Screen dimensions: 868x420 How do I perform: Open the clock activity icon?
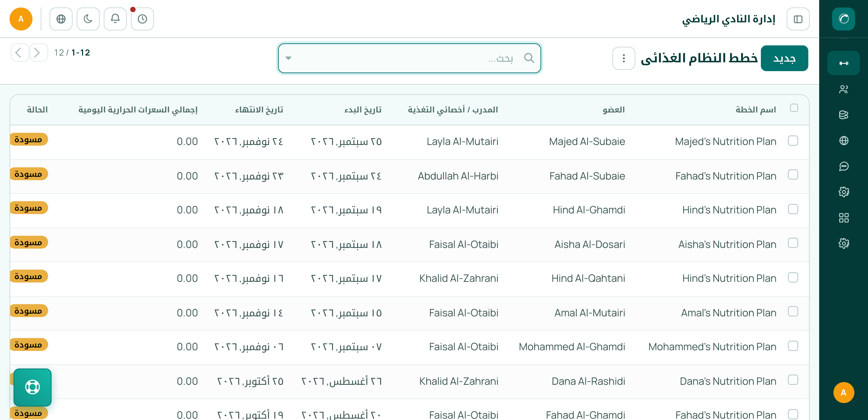coord(142,19)
